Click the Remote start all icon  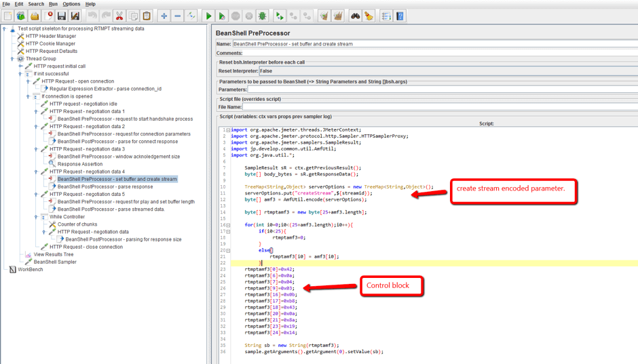(280, 16)
